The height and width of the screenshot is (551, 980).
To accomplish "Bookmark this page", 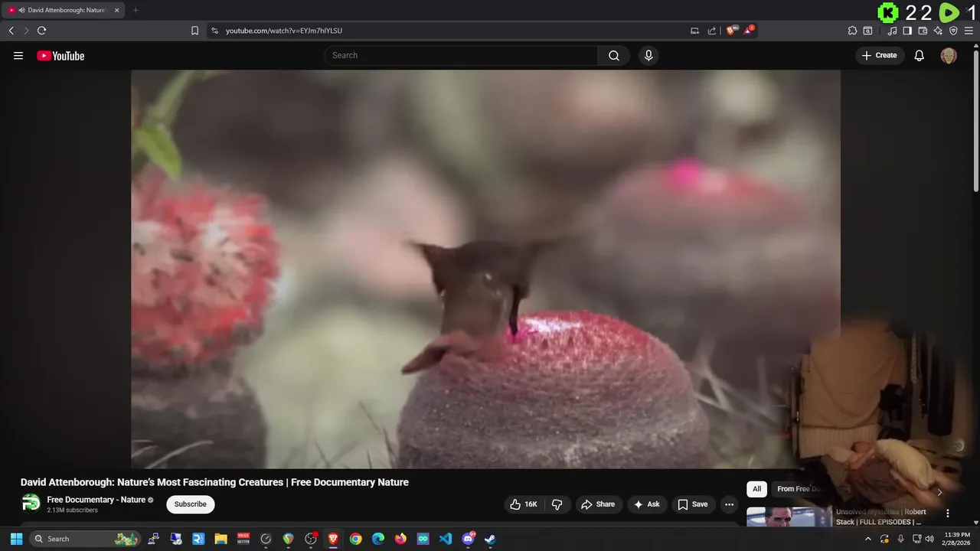I will 194,31.
